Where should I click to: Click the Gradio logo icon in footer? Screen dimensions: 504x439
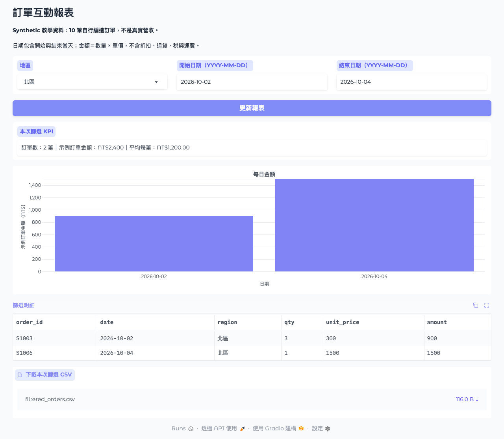point(301,428)
